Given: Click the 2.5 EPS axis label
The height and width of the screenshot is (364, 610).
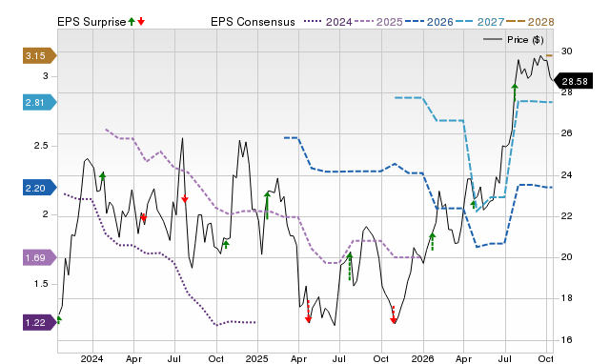Looking at the screenshot, I should point(41,146).
